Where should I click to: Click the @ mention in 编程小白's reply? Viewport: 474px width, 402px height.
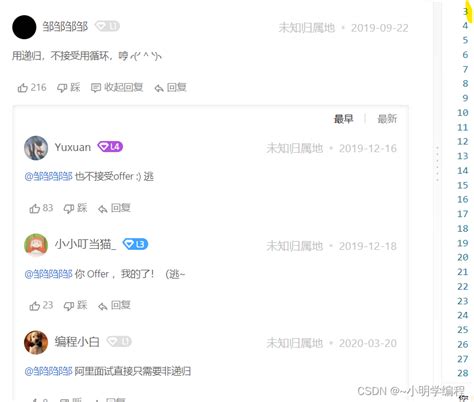click(x=49, y=371)
